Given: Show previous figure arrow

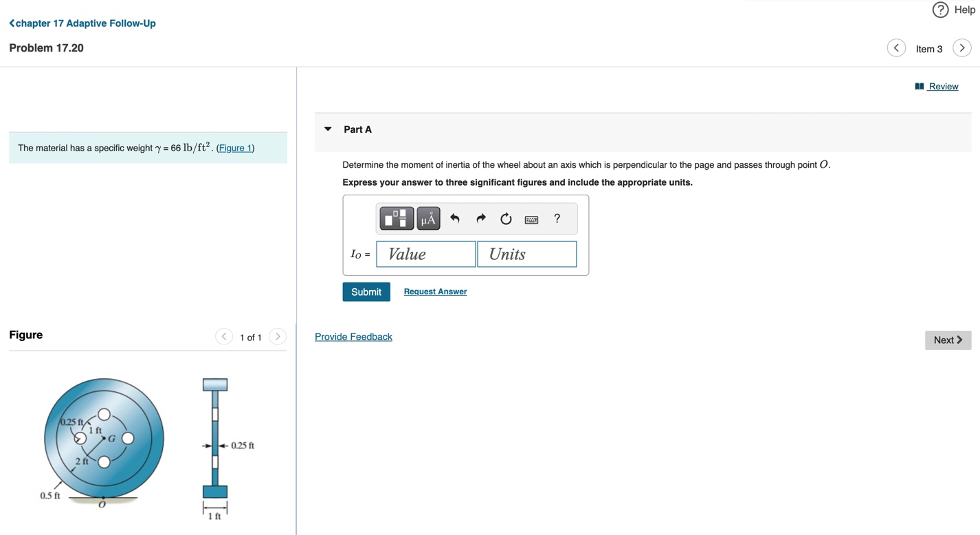Looking at the screenshot, I should click(x=224, y=336).
